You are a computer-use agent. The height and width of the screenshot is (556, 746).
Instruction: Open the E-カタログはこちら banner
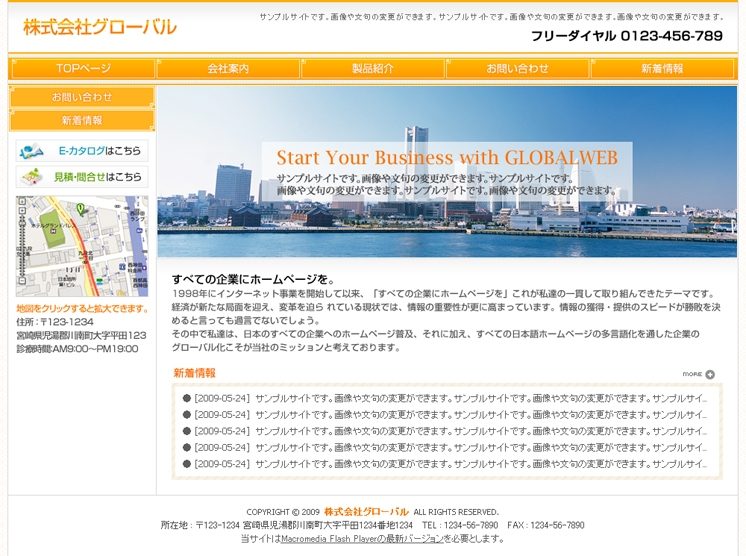(82, 151)
